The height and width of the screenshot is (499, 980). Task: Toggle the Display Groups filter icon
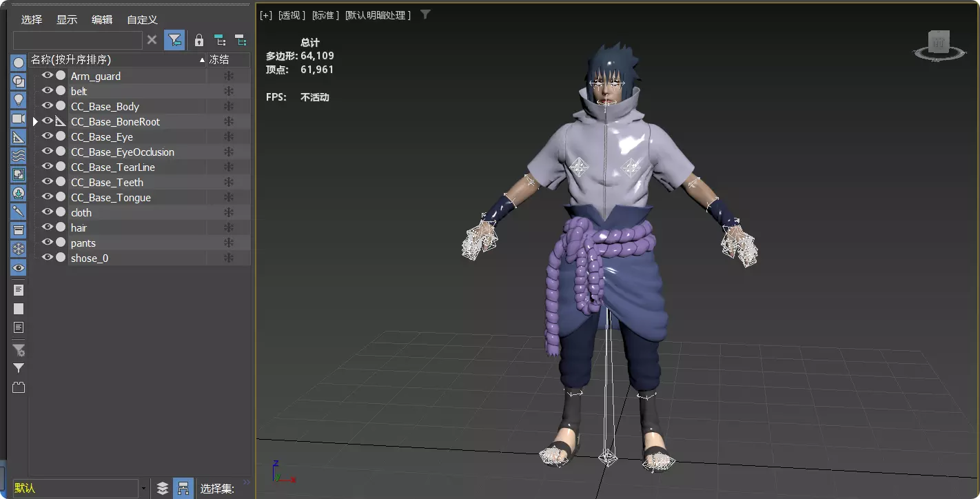[19, 174]
